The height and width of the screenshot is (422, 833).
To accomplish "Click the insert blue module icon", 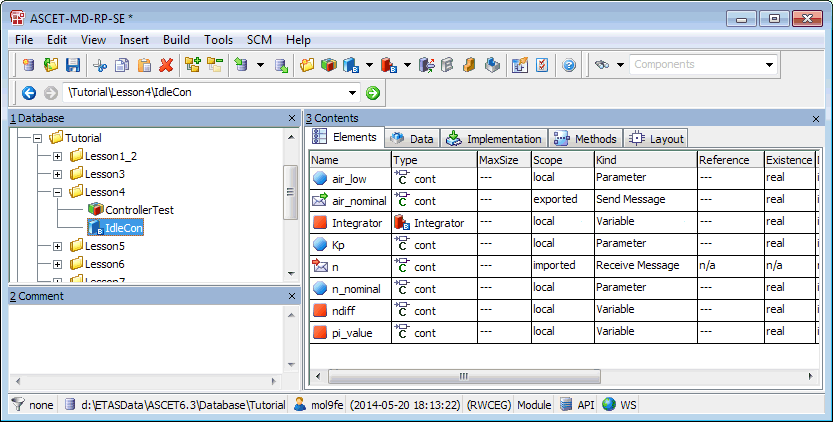I will click(x=351, y=65).
